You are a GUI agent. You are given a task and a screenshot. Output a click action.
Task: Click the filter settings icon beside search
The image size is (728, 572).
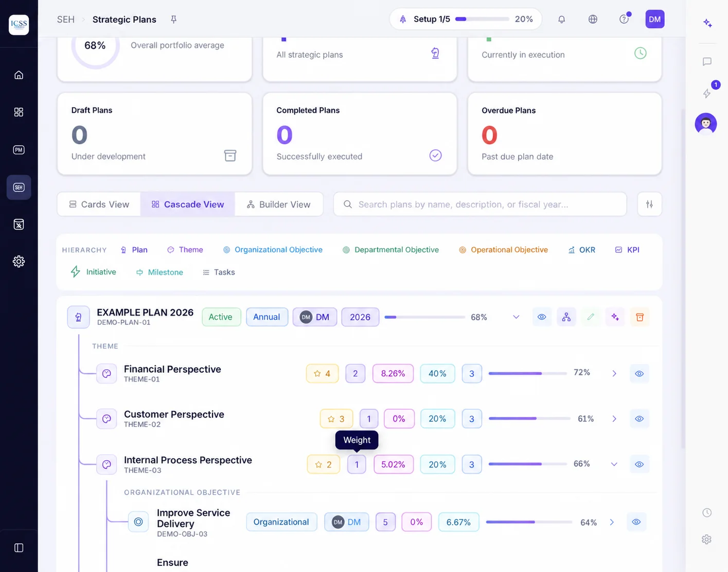649,204
